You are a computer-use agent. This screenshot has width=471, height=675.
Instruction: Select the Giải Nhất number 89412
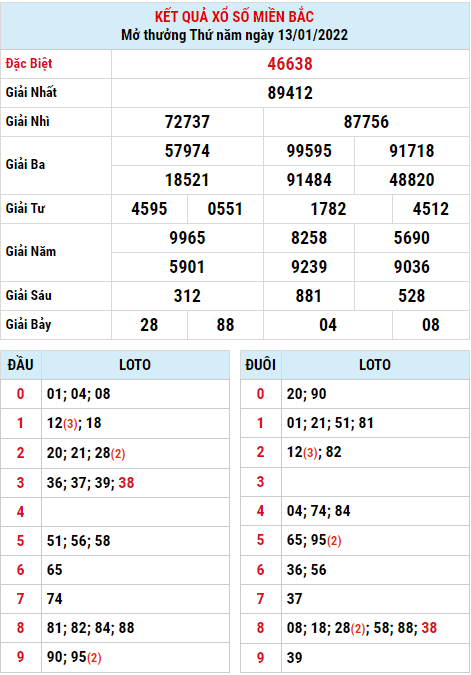(290, 93)
